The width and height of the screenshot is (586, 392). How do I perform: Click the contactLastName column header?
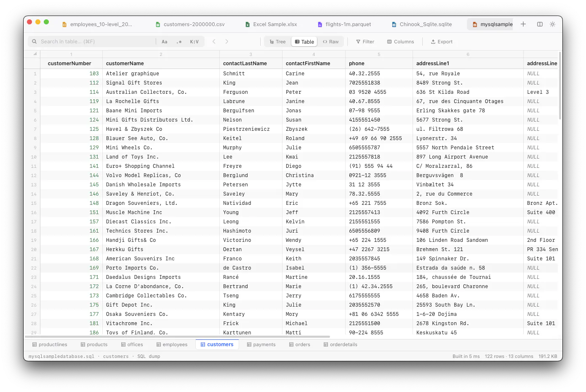pyautogui.click(x=251, y=64)
